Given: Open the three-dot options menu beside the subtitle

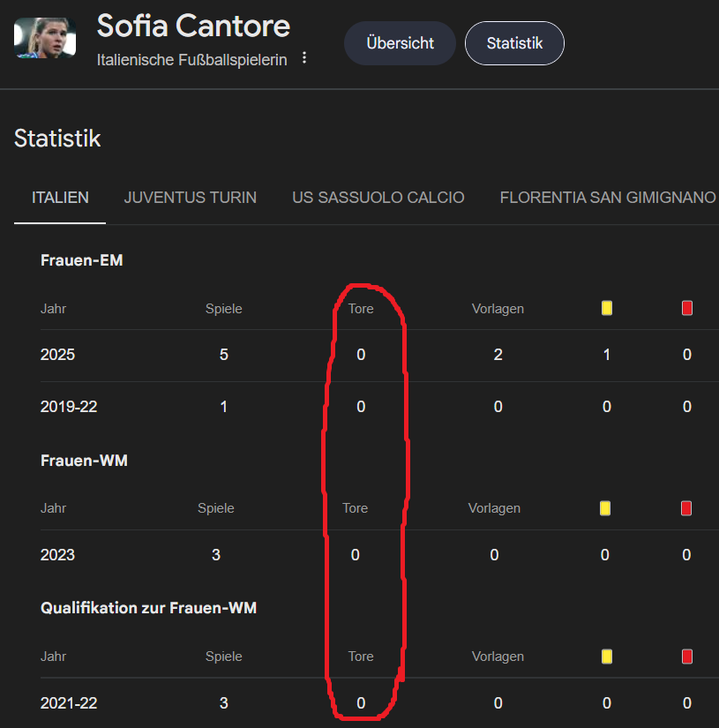Looking at the screenshot, I should [x=304, y=58].
